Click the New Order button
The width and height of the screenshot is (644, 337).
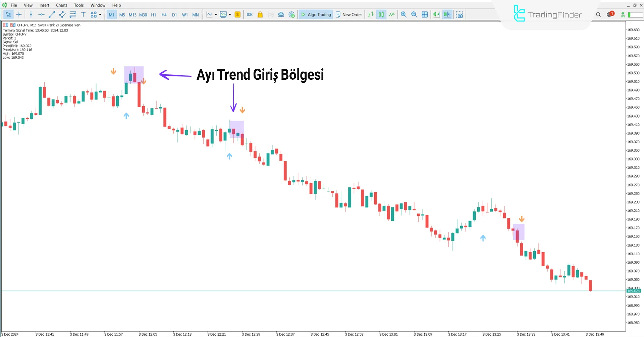349,14
